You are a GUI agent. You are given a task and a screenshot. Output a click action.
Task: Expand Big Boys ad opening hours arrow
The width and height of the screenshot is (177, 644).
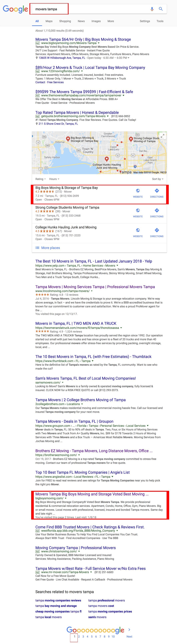[x=128, y=58]
